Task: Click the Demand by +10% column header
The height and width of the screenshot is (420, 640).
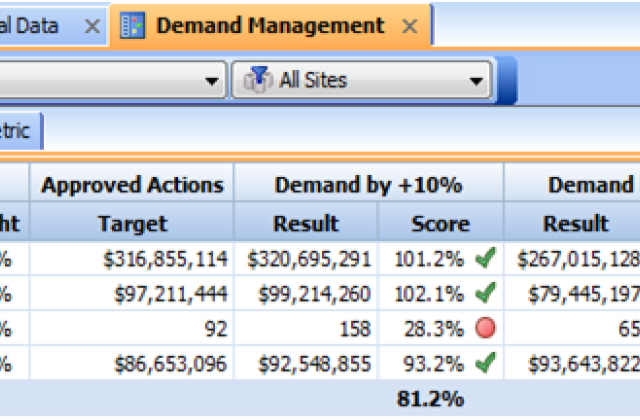Action: [368, 185]
